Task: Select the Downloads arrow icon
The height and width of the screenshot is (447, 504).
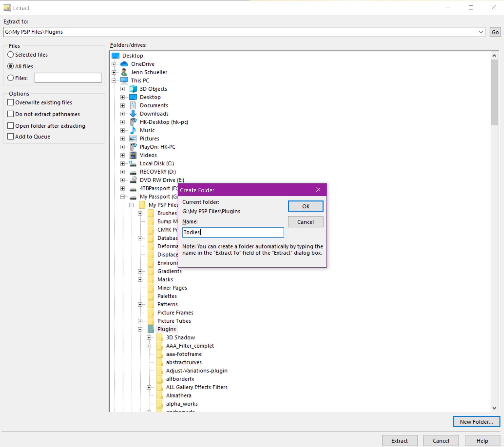Action: (x=133, y=114)
